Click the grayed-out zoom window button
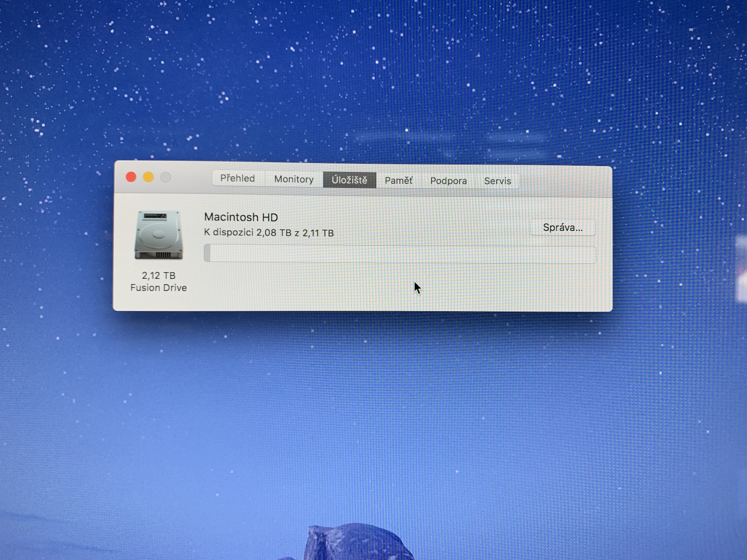This screenshot has width=747, height=560. tap(165, 177)
